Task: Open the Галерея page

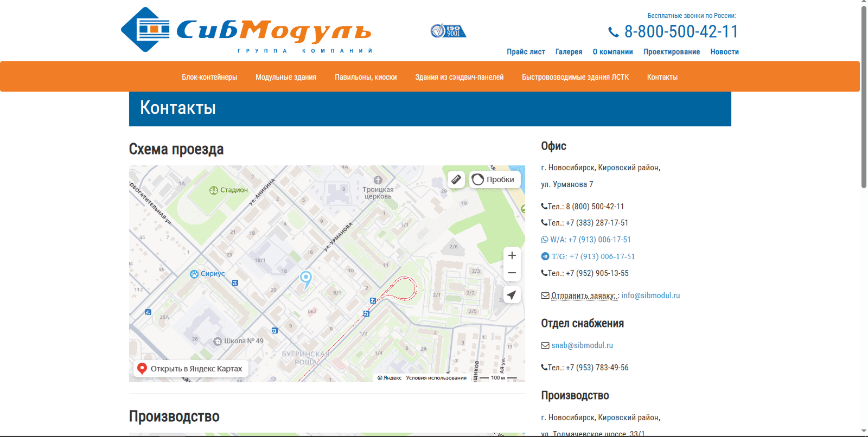Action: pyautogui.click(x=569, y=52)
